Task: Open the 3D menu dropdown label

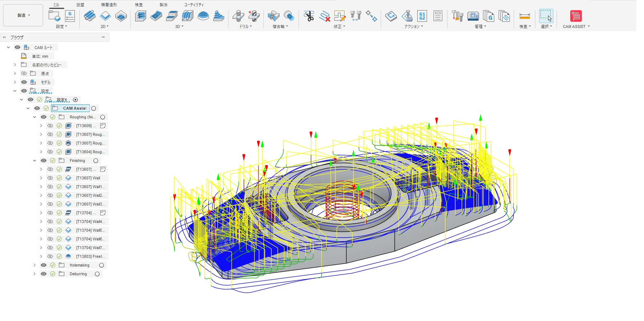Action: coord(179,27)
